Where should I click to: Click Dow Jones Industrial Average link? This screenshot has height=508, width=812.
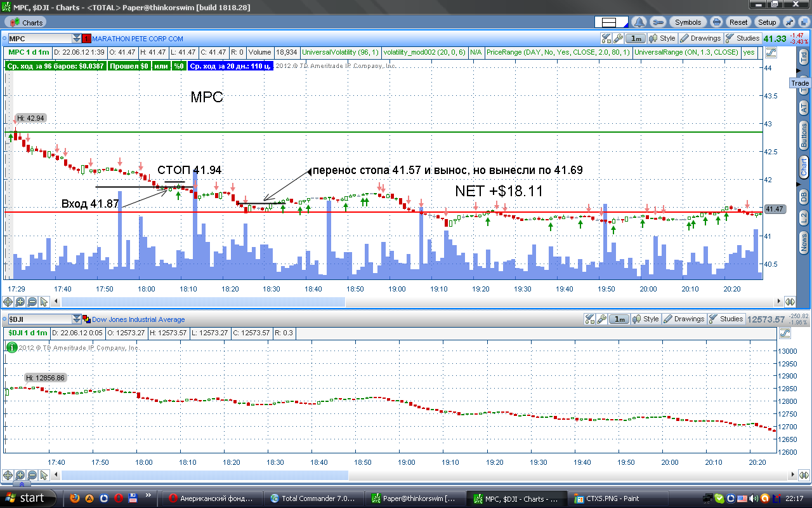click(138, 319)
